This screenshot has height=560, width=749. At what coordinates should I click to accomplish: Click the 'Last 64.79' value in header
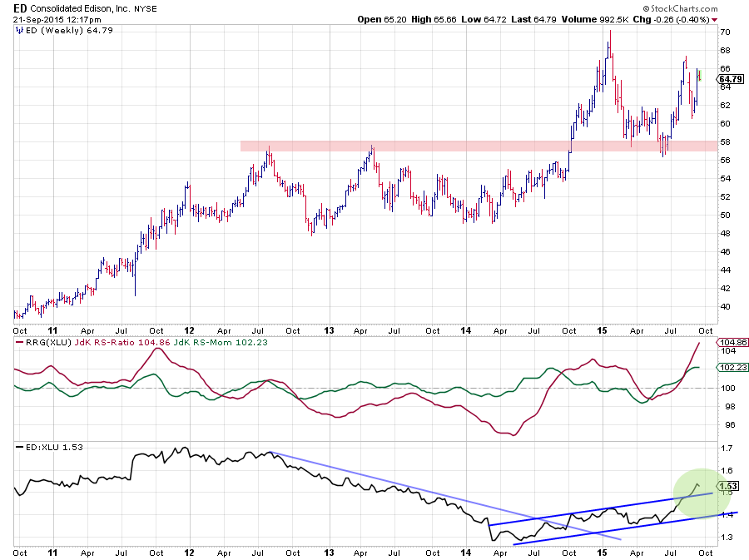(533, 20)
